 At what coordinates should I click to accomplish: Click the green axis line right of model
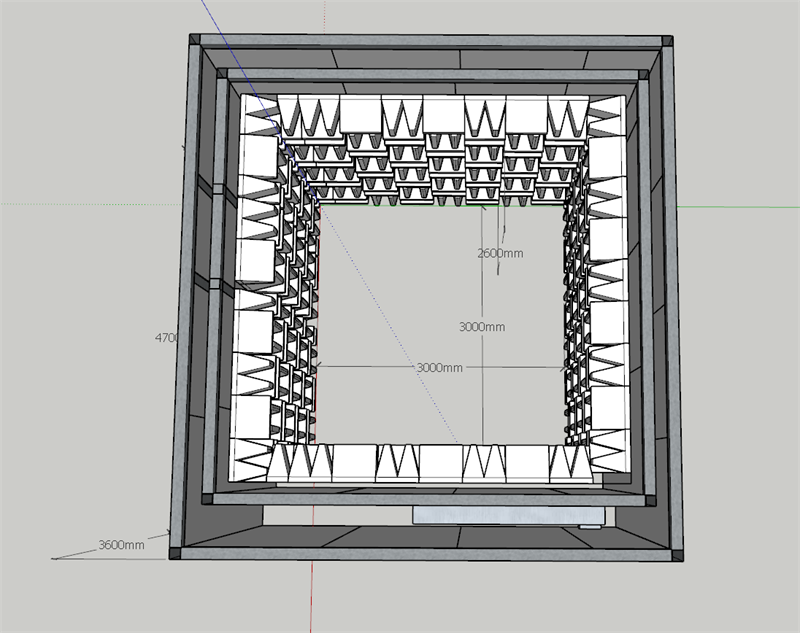pyautogui.click(x=738, y=207)
